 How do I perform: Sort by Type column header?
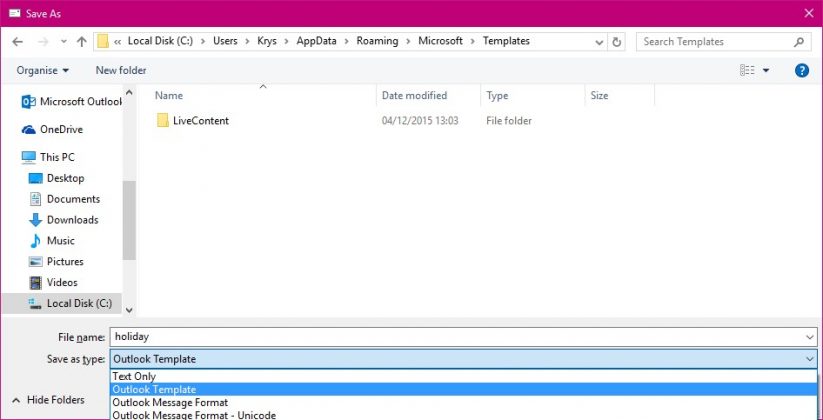click(497, 96)
